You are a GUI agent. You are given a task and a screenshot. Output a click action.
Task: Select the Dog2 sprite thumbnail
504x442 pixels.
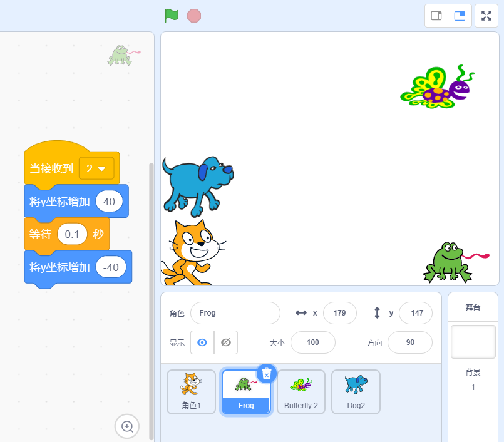[356, 391]
